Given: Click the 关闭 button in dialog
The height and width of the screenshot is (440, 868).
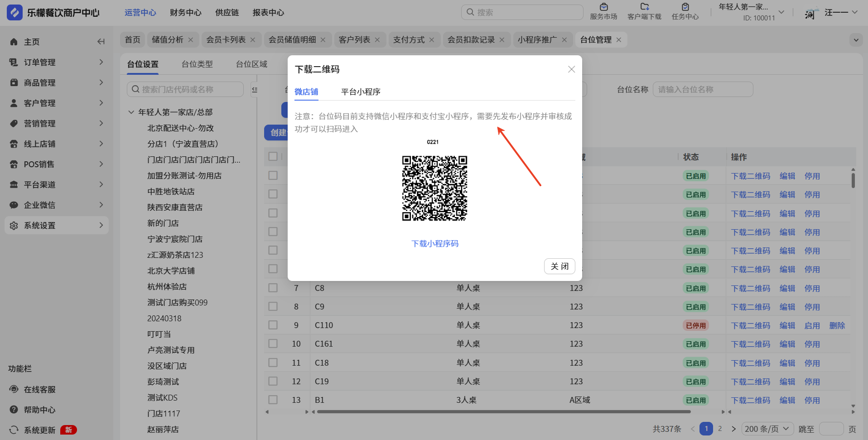Looking at the screenshot, I should pos(559,266).
